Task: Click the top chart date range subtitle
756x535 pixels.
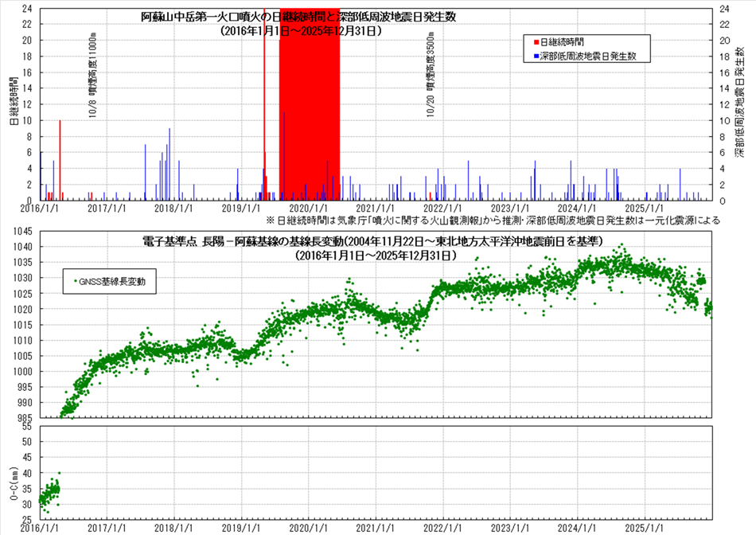Action: pyautogui.click(x=302, y=31)
